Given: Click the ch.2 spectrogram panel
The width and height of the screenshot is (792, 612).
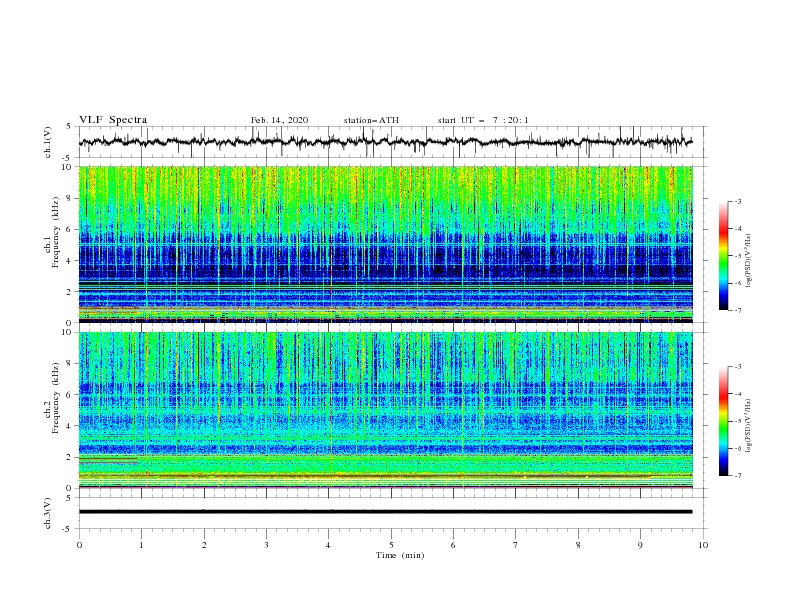Looking at the screenshot, I should tap(385, 410).
